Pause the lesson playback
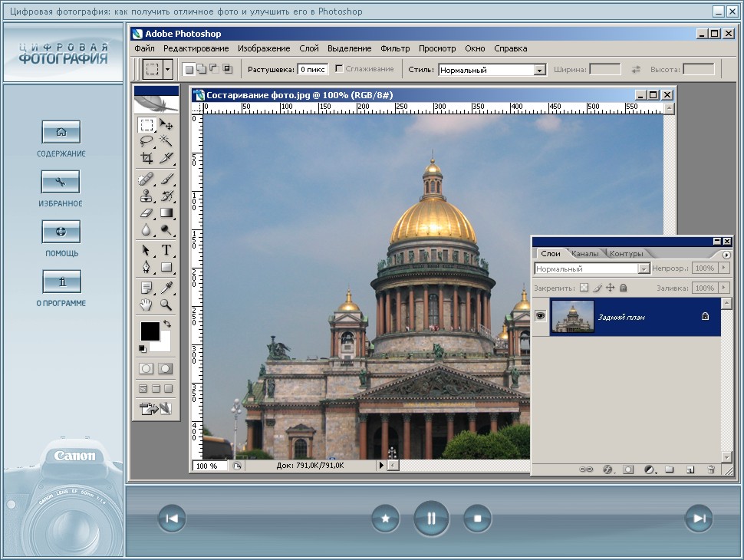The width and height of the screenshot is (744, 560). pyautogui.click(x=431, y=519)
